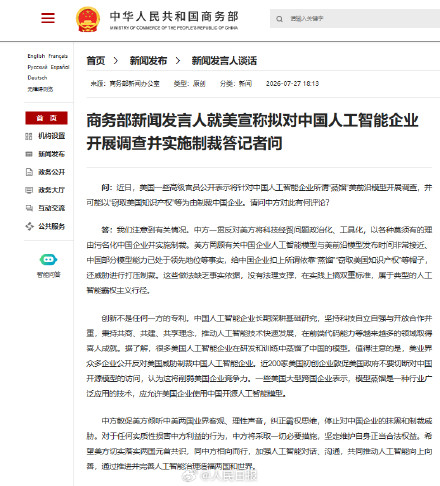
Task: Click the 政务公开 document icon
Action: (29, 172)
